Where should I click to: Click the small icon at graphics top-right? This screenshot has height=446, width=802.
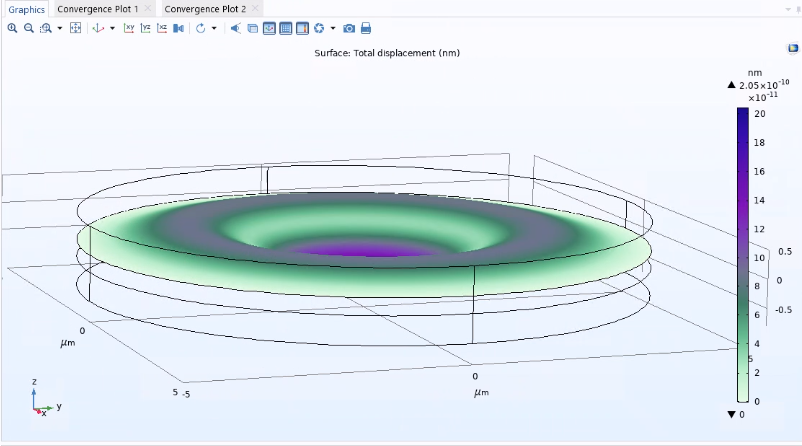(x=793, y=48)
